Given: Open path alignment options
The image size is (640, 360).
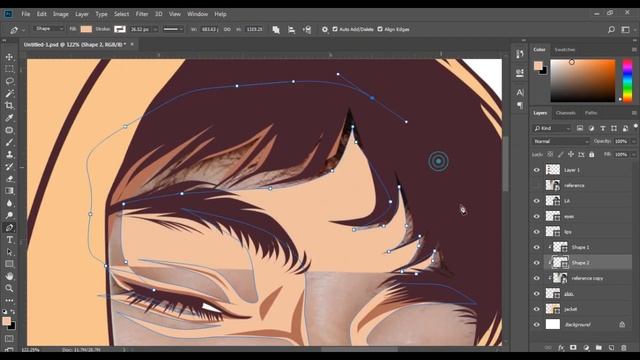Looking at the screenshot, I should point(291,29).
